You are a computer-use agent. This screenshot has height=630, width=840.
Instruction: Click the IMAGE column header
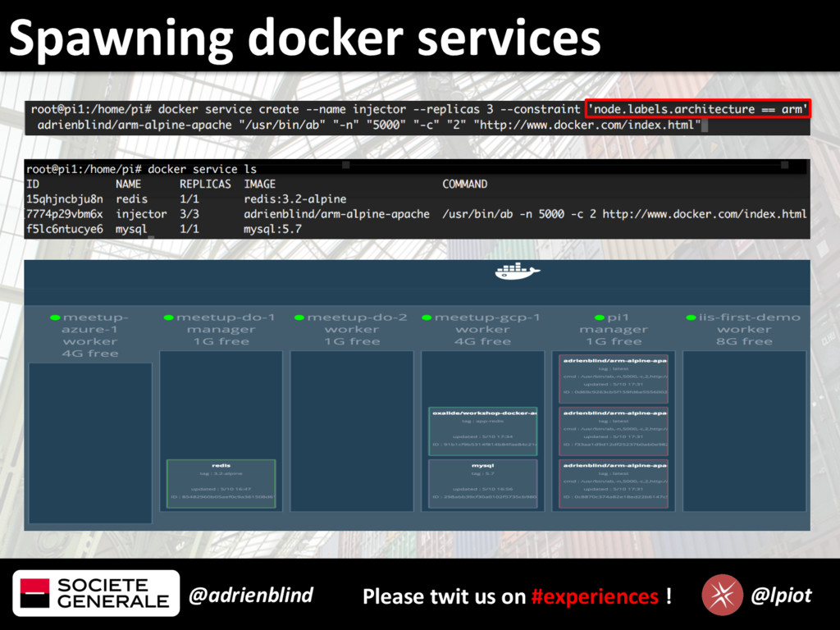pyautogui.click(x=260, y=184)
